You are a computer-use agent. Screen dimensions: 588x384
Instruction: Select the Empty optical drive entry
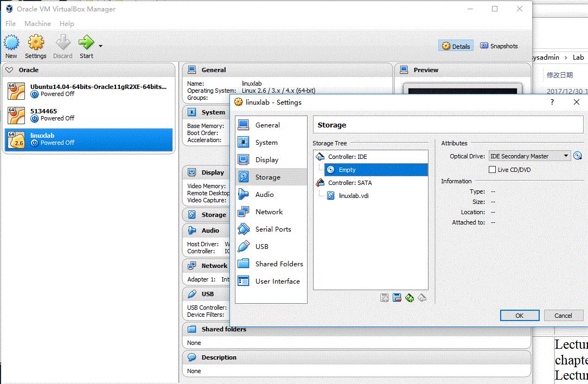click(376, 170)
